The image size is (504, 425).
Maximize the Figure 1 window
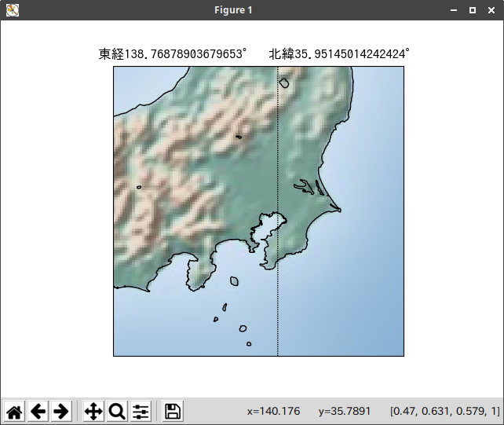pos(473,10)
